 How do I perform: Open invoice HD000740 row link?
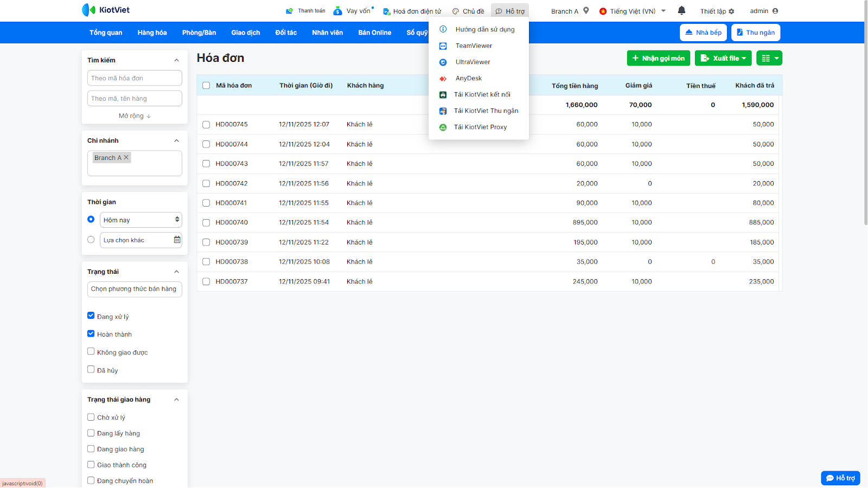point(232,222)
